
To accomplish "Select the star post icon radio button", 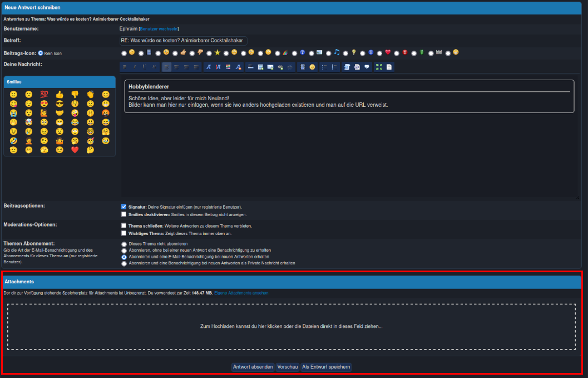I will click(x=209, y=53).
